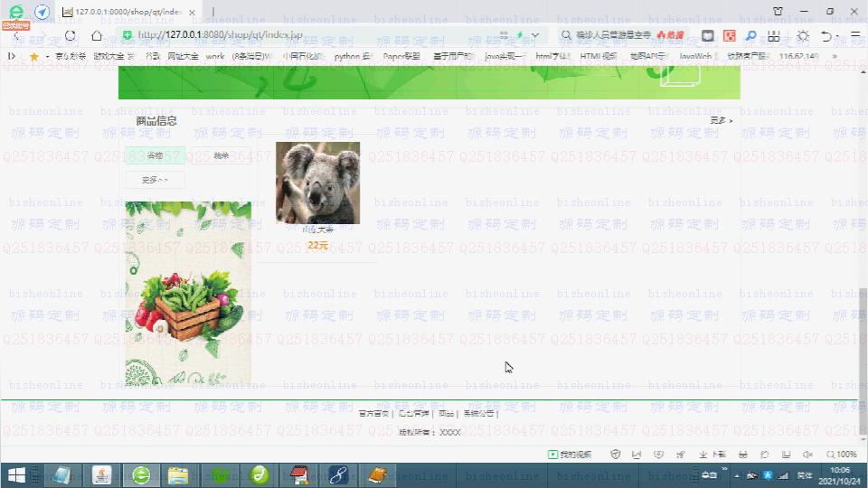The height and width of the screenshot is (488, 868).
Task: Click the '系统公告' footer link
Action: point(478,413)
